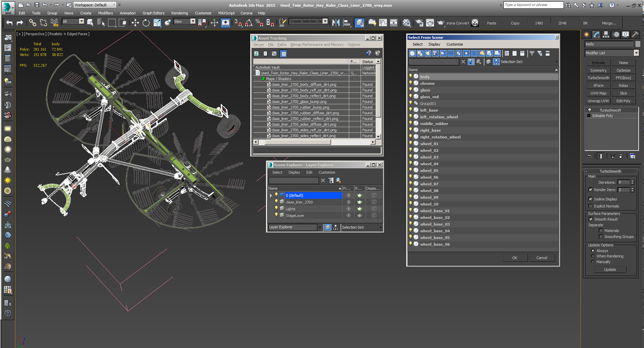Expand the 0 (default) layer

point(271,195)
